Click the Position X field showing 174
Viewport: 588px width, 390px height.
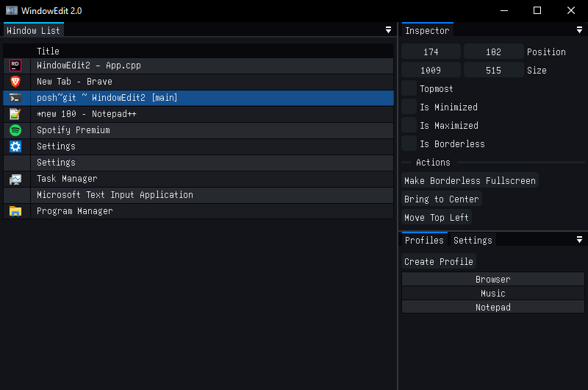431,52
